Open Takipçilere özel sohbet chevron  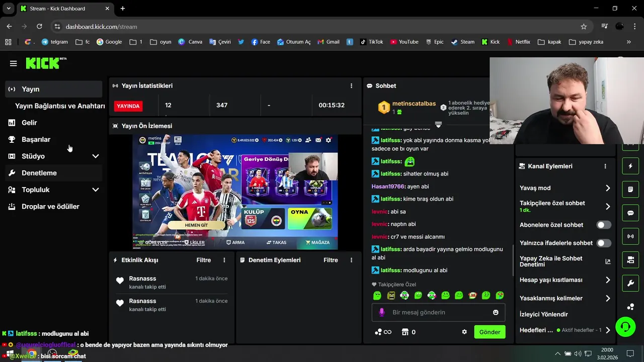pos(608,206)
